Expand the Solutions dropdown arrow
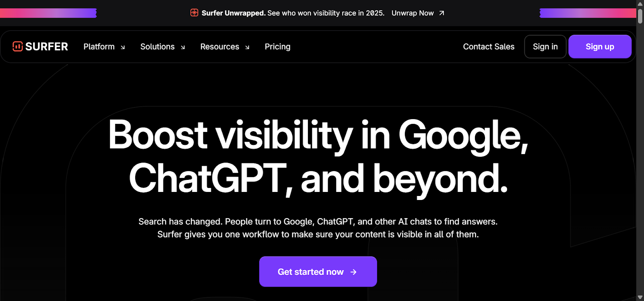 click(183, 47)
